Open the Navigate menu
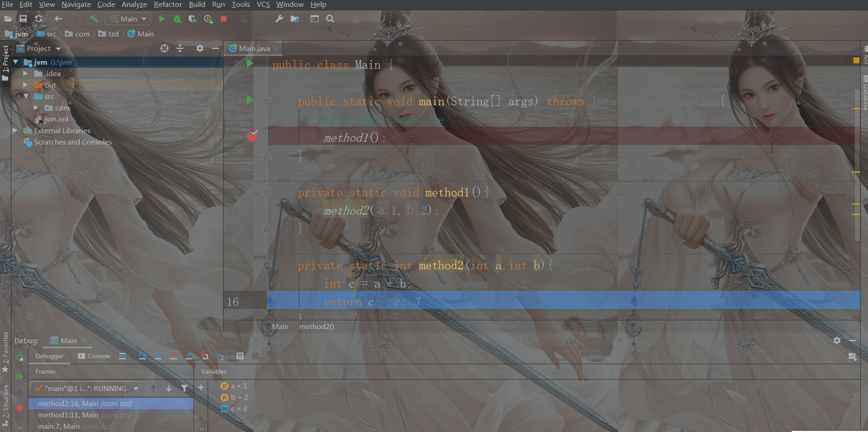 click(76, 5)
